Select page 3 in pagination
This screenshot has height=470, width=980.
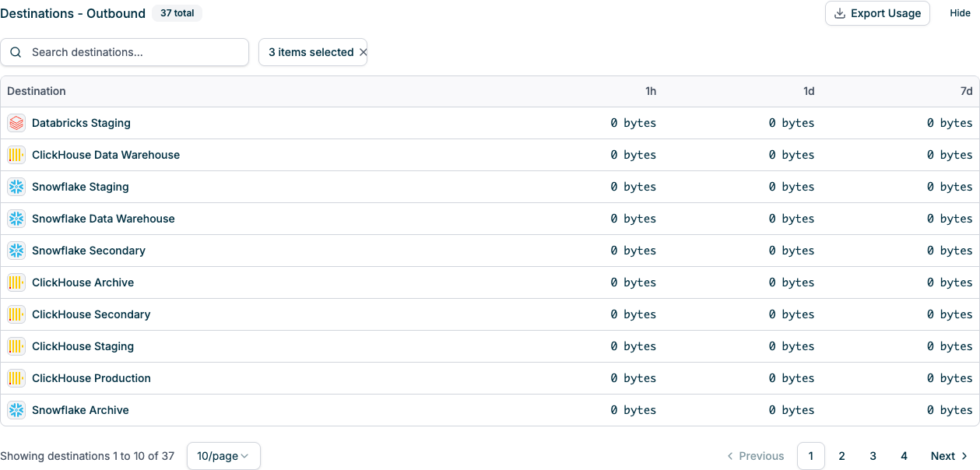[x=873, y=456]
